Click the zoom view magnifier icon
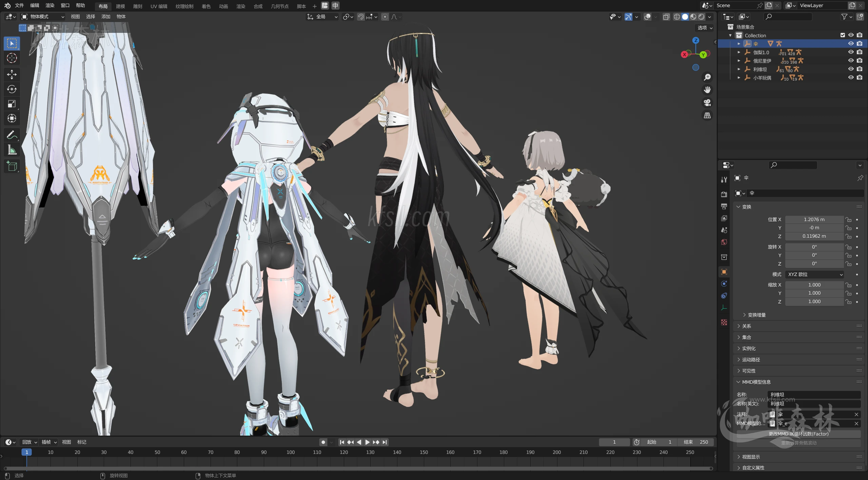Image resolution: width=868 pixels, height=480 pixels. (707, 77)
